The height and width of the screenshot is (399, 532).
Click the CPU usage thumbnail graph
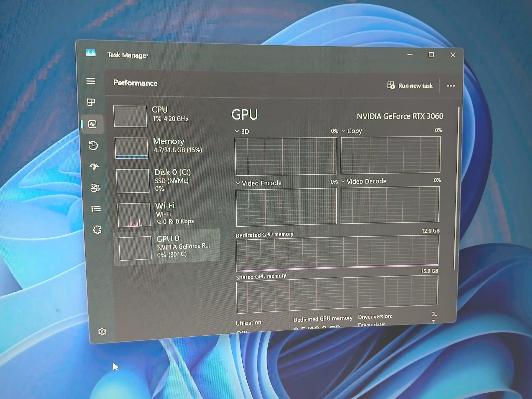[130, 116]
